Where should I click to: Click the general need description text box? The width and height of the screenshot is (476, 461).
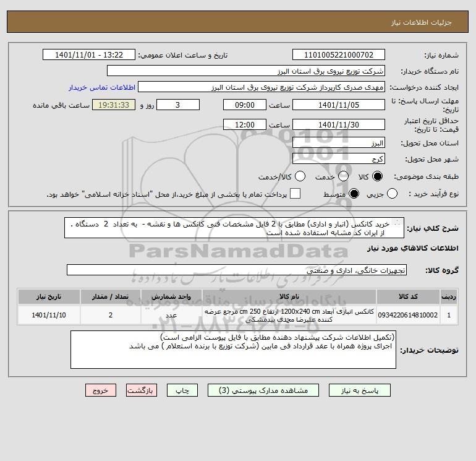[x=234, y=228]
